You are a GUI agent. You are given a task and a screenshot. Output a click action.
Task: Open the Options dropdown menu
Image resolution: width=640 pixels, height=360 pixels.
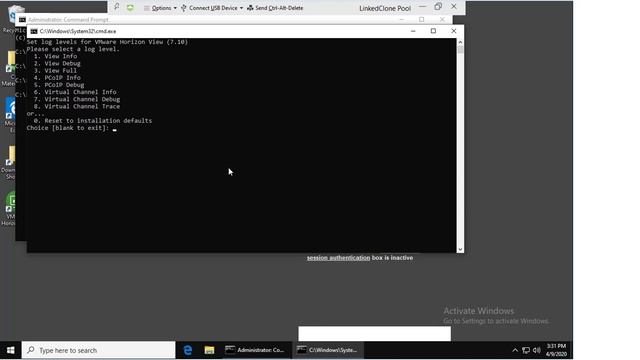[x=160, y=8]
